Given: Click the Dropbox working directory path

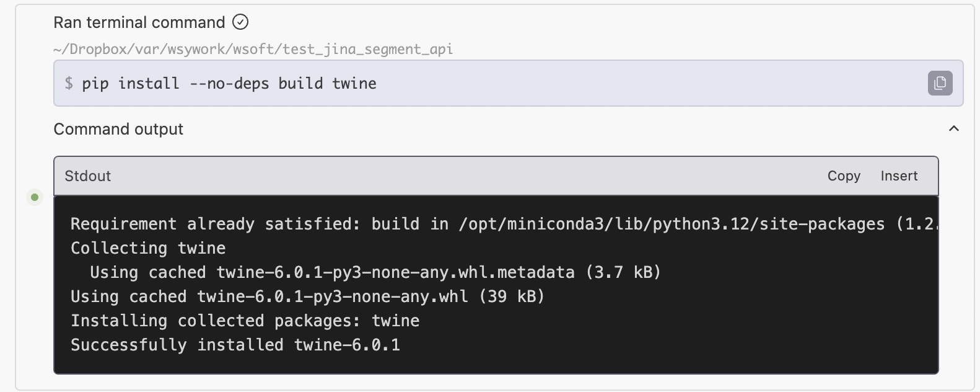Looking at the screenshot, I should point(253,49).
